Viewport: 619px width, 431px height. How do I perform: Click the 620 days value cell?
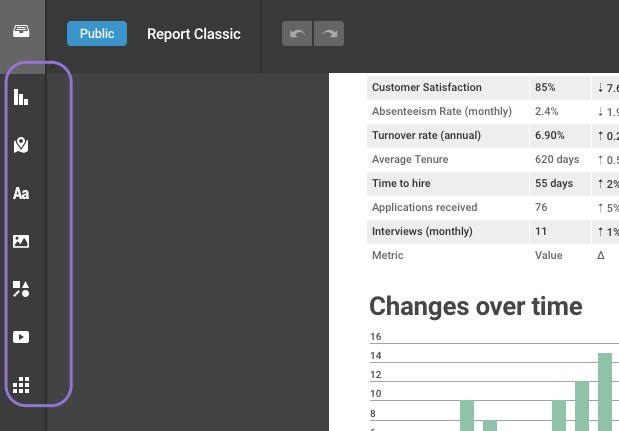[x=557, y=159]
